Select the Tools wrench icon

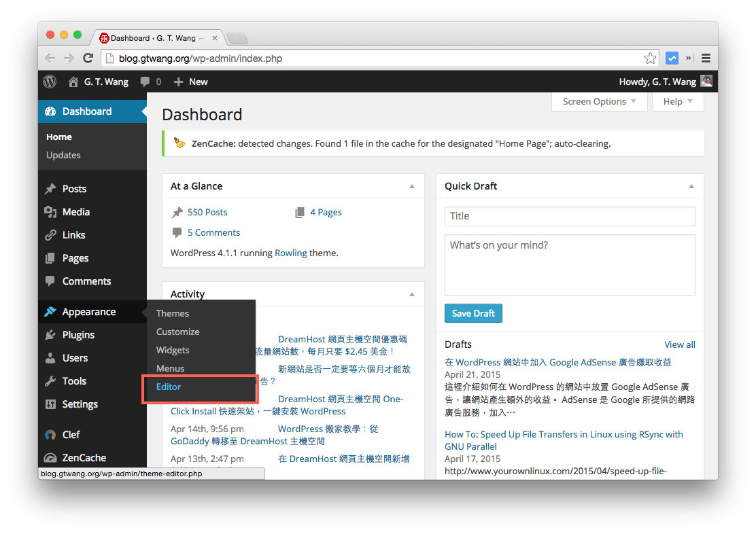click(x=50, y=380)
